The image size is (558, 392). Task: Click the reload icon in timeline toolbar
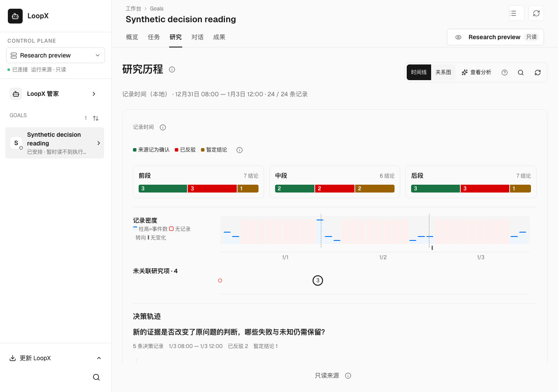[538, 72]
